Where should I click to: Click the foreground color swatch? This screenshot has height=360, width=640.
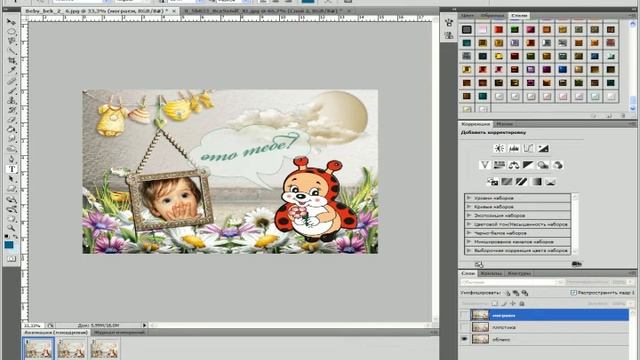pos(9,244)
